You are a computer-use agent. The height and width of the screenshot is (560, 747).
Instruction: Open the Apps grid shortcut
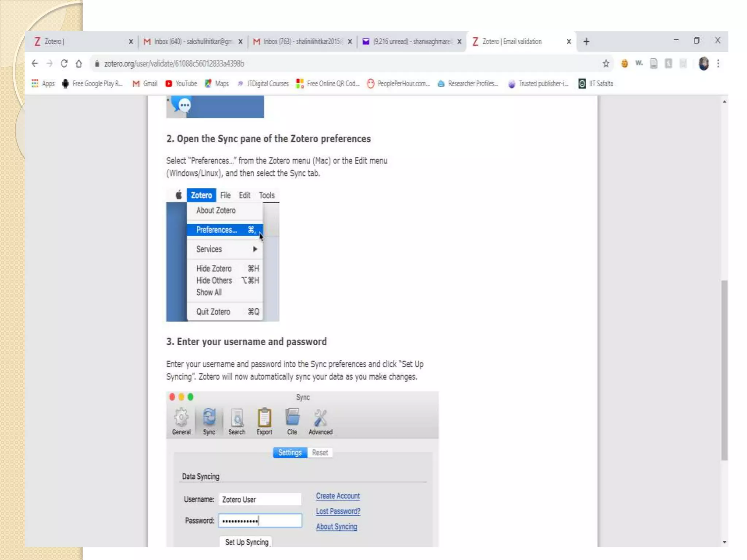[x=43, y=83]
